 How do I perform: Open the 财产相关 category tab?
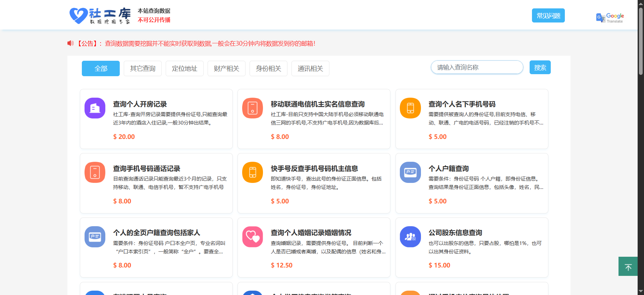(226, 68)
